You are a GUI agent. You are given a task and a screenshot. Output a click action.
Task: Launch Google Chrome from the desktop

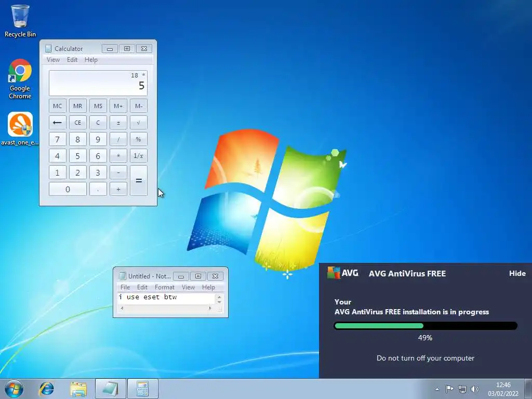click(x=20, y=79)
